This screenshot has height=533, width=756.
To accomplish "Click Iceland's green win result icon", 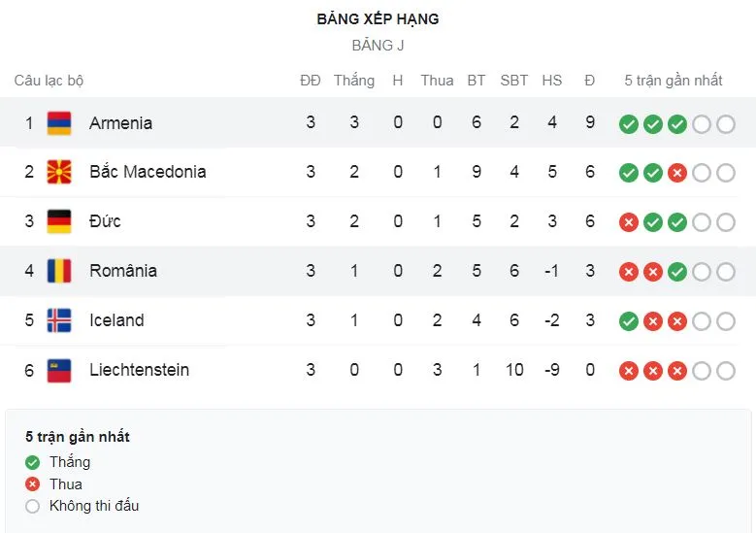I will point(629,321).
